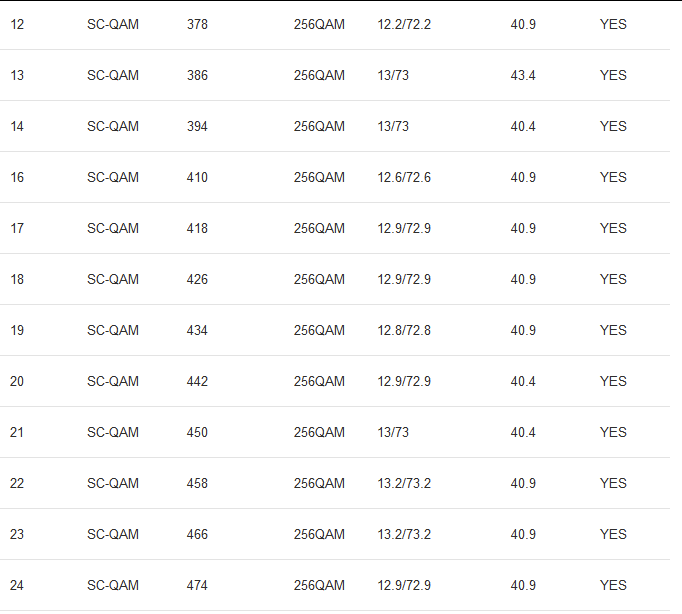Select the 378 frequency value
Screen dimensions: 682x614
click(197, 24)
